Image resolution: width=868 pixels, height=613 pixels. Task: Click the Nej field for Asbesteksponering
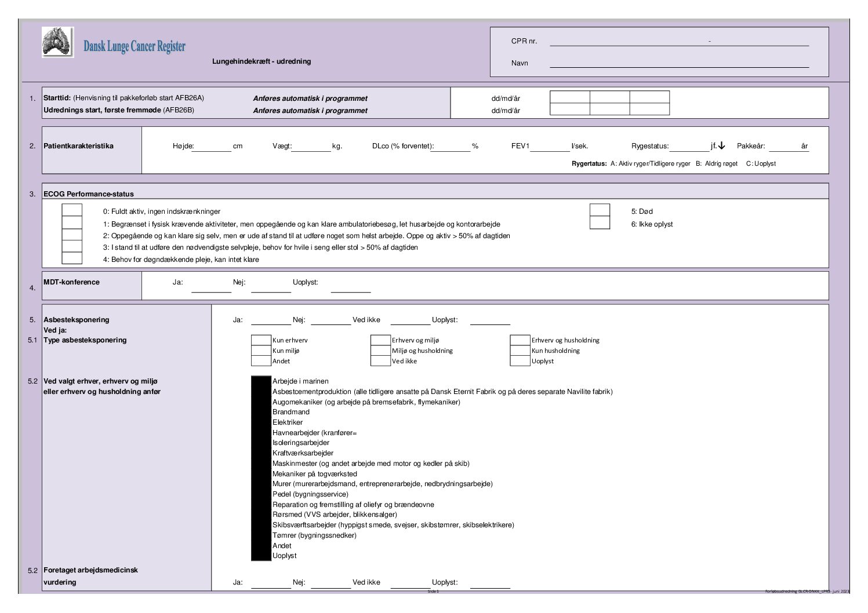[x=331, y=320]
